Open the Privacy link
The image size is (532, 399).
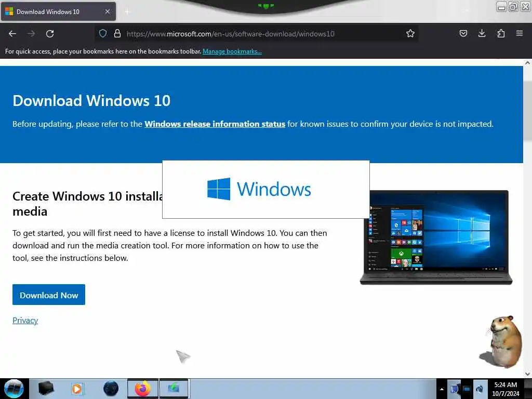click(25, 320)
